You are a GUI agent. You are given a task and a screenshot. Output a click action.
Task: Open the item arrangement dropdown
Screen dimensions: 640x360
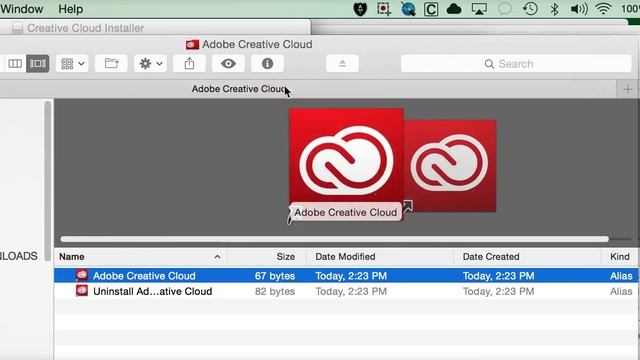[72, 64]
